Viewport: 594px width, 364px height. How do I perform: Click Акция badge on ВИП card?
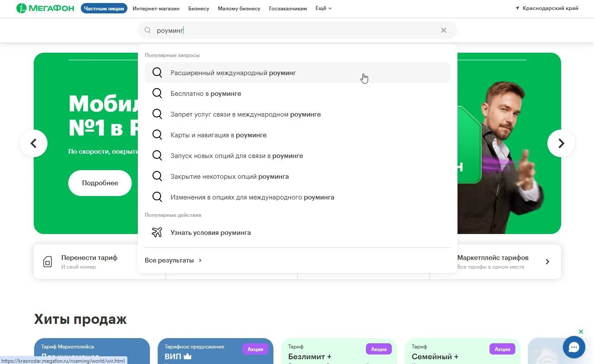click(255, 349)
